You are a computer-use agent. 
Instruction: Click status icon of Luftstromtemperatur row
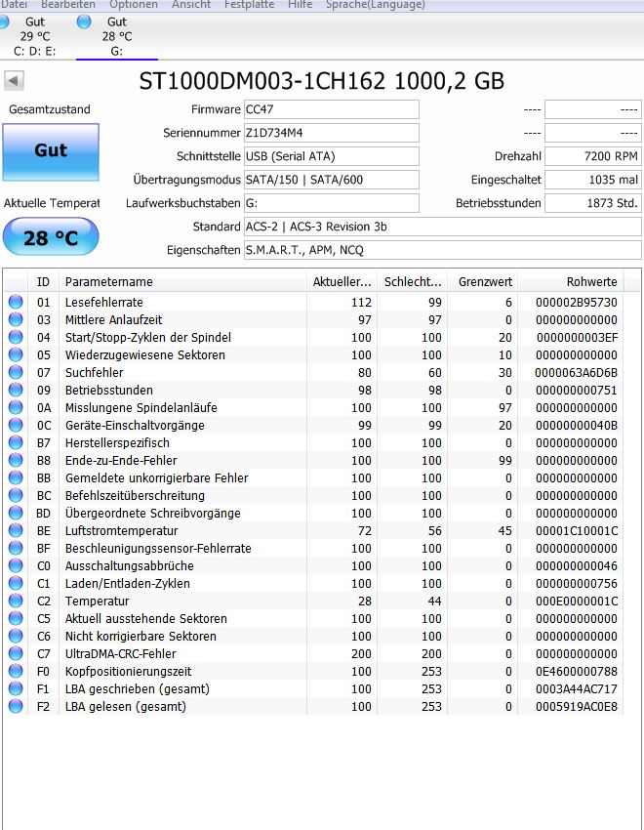(16, 530)
